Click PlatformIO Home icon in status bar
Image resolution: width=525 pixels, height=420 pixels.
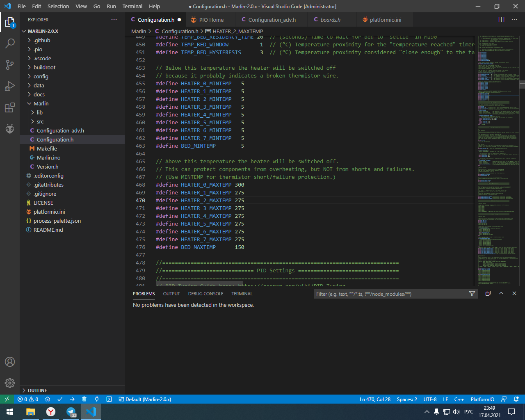(48, 399)
